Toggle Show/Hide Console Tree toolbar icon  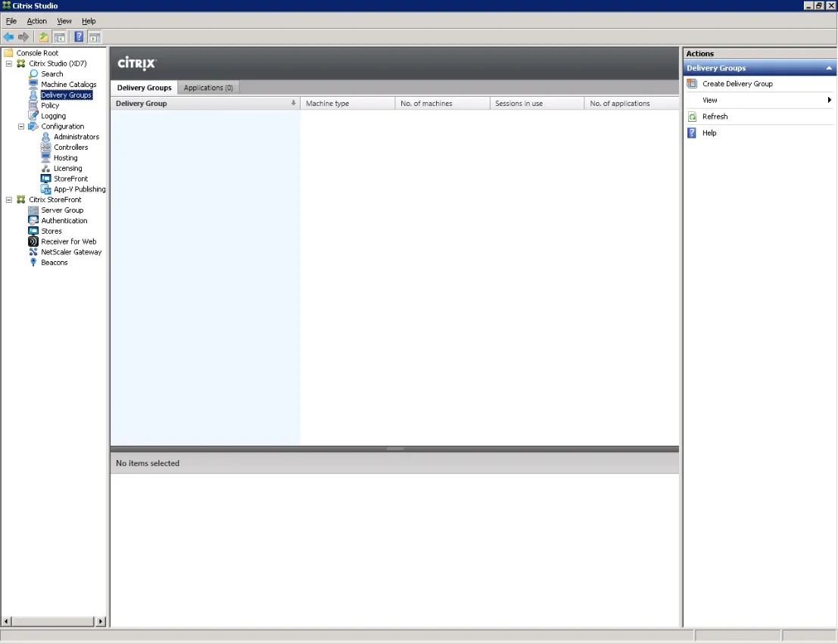[x=59, y=37]
